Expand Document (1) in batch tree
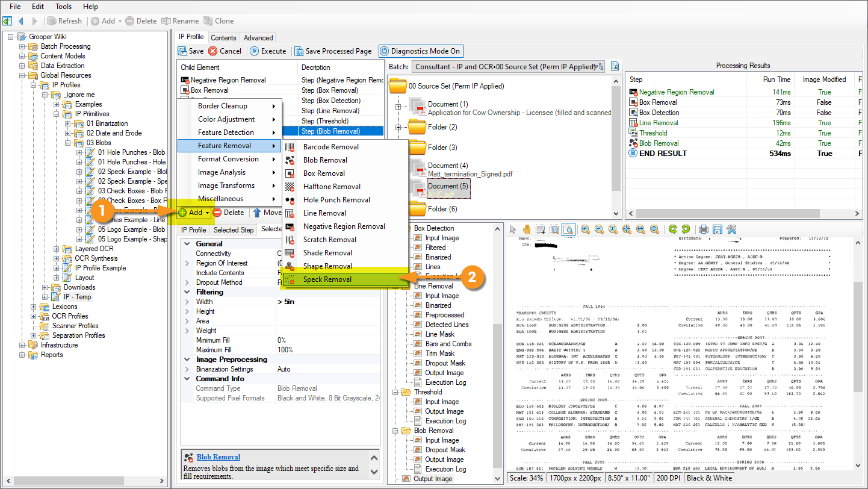 (x=398, y=107)
